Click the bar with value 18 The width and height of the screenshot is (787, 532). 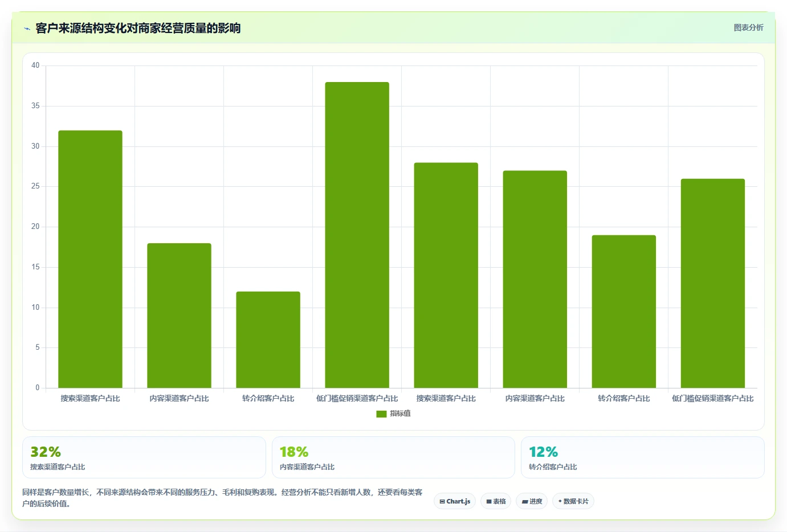click(x=179, y=316)
